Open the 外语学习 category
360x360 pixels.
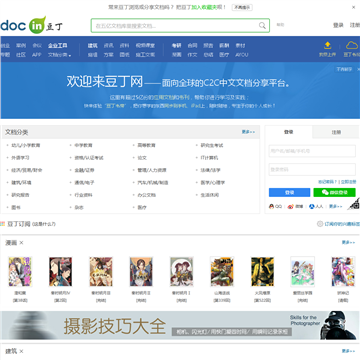pyautogui.click(x=20, y=158)
